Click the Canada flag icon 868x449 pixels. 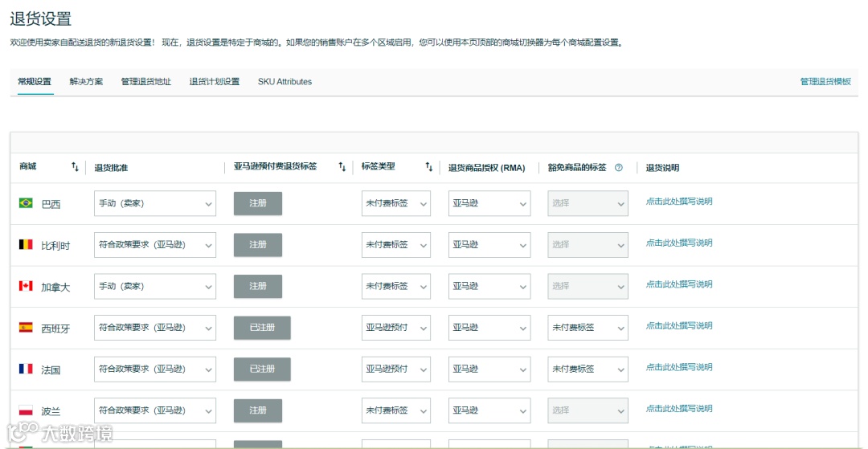26,286
